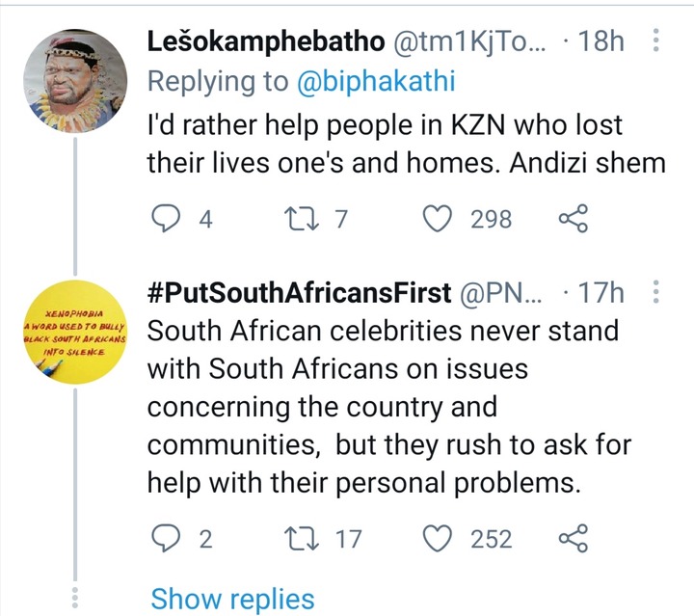Open the @biphakathi mention link

coord(376,81)
